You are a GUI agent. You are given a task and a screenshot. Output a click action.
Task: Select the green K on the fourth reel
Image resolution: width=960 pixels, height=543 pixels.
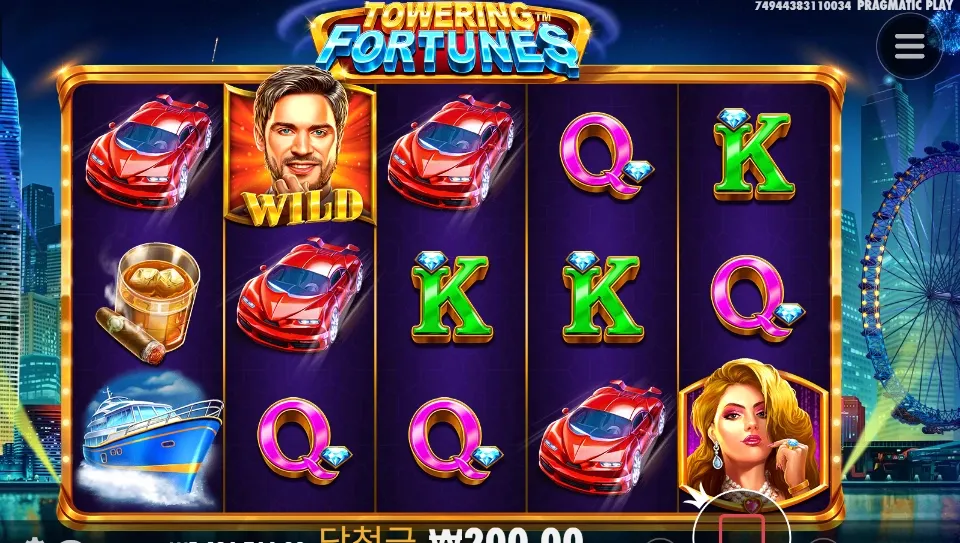tap(602, 297)
